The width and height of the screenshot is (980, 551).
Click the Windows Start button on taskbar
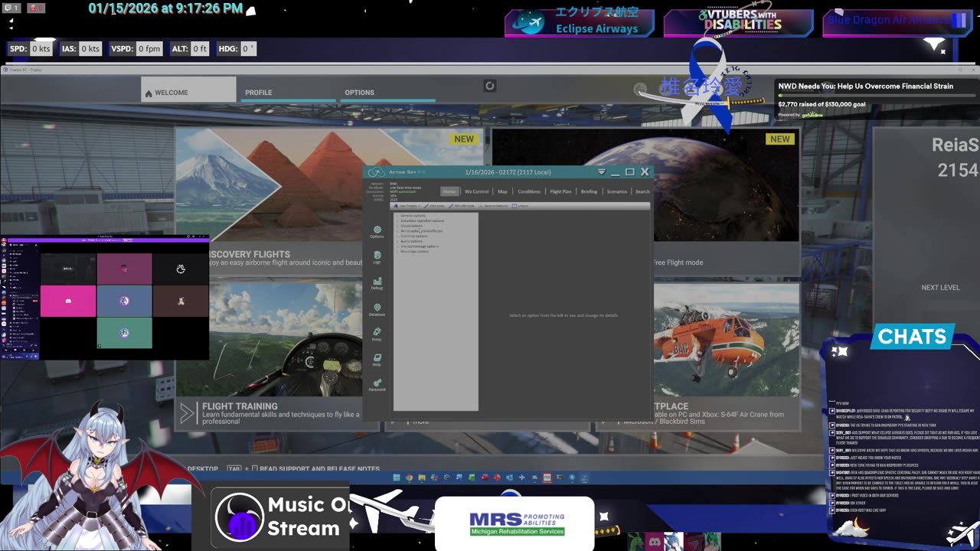[397, 478]
